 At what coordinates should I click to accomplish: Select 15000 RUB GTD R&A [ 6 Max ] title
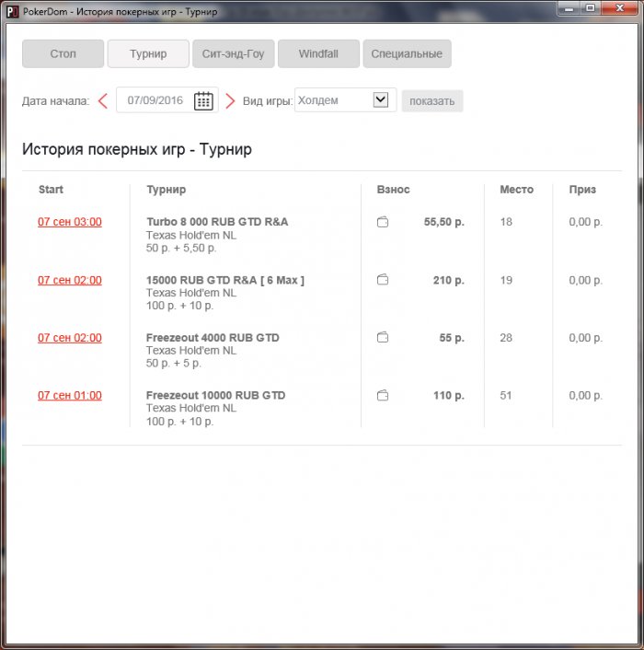(224, 280)
